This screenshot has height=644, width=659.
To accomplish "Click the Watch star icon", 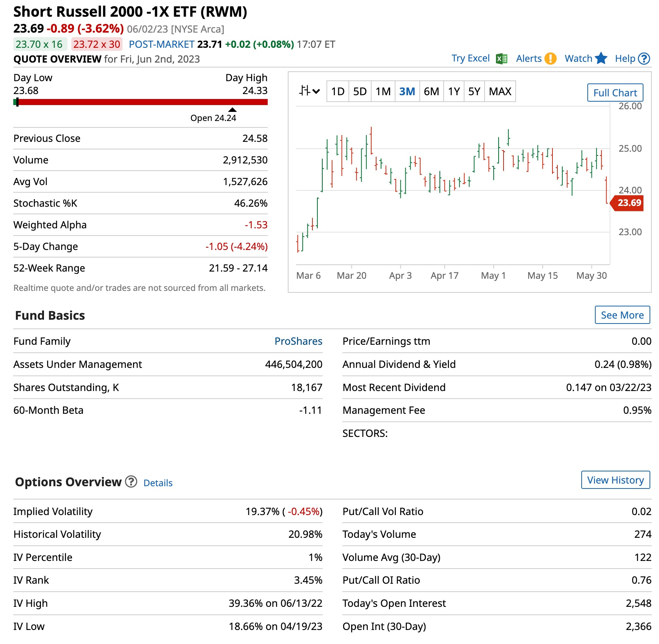I will [601, 58].
